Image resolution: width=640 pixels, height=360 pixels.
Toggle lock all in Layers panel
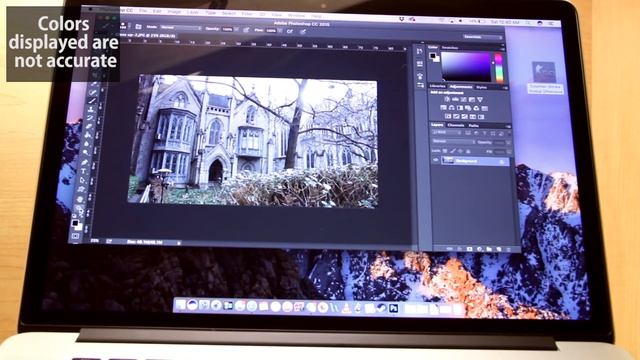coord(468,151)
